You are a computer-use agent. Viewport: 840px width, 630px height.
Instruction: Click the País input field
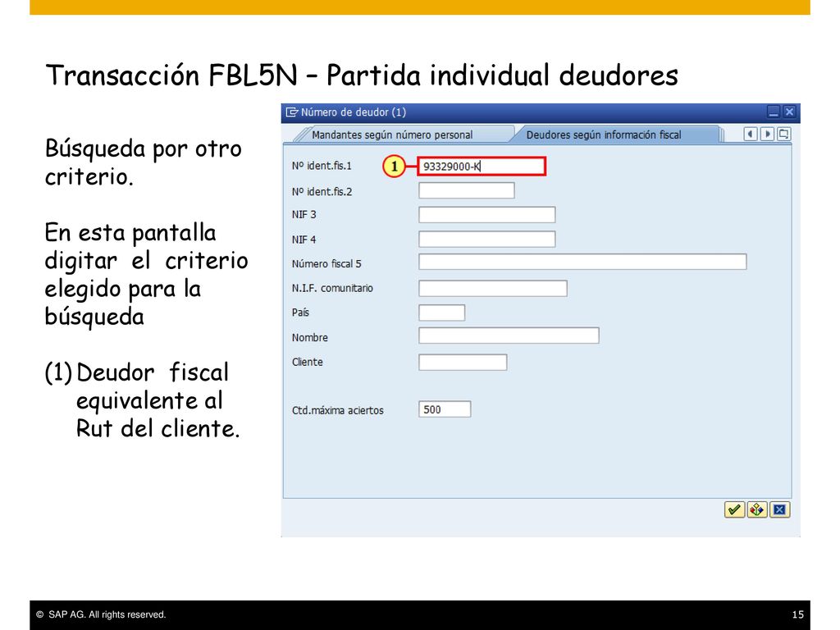(442, 313)
